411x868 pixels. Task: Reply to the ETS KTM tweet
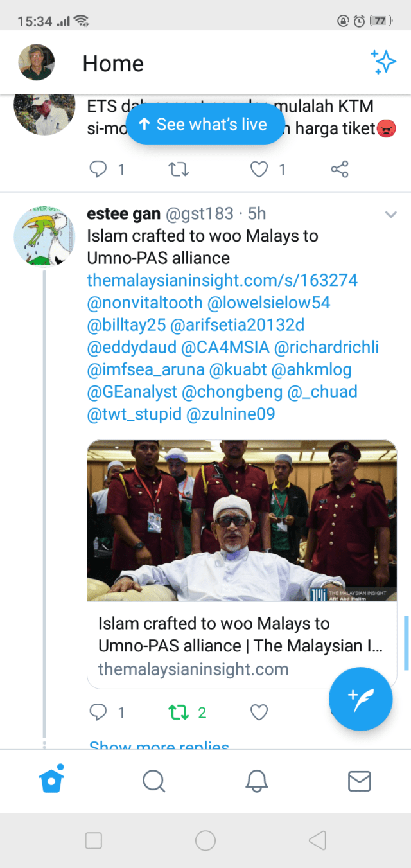point(98,169)
